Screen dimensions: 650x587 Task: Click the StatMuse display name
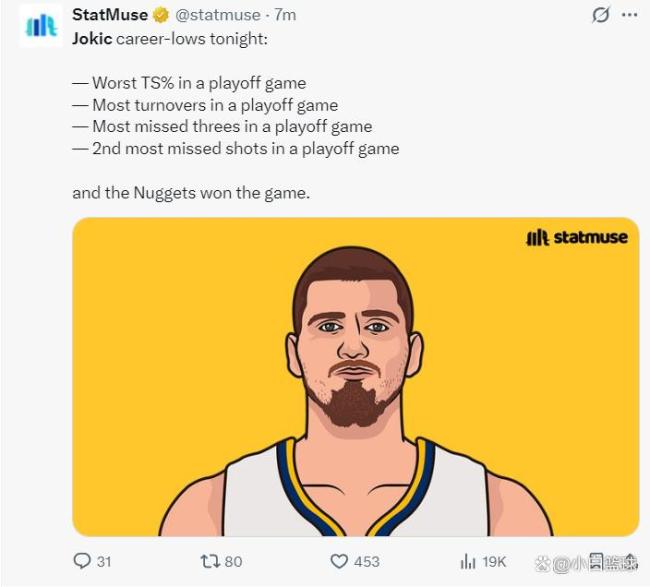pos(109,15)
